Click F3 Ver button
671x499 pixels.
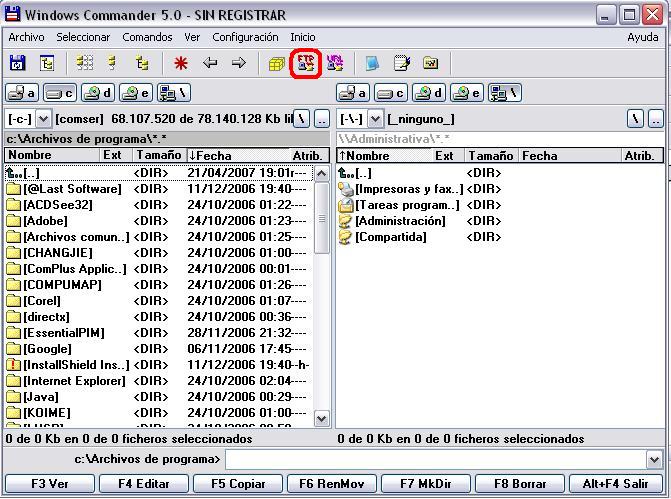tap(50, 484)
